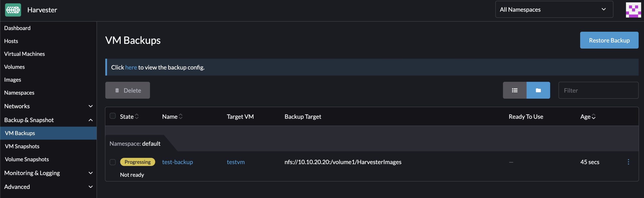The width and height of the screenshot is (644, 198).
Task: Click the Restore Backup button
Action: pos(609,40)
